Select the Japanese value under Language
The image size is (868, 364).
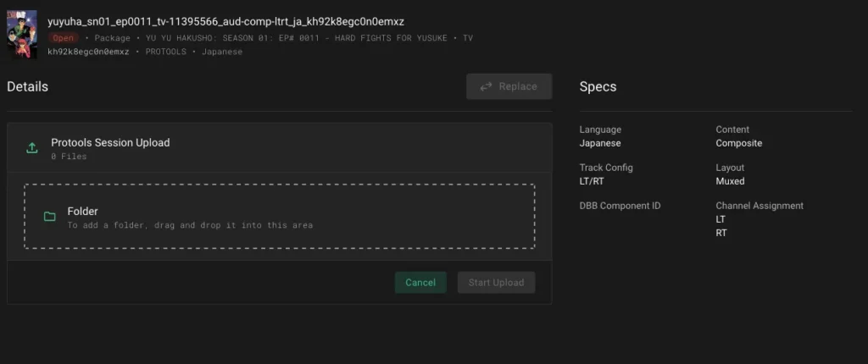pyautogui.click(x=600, y=143)
